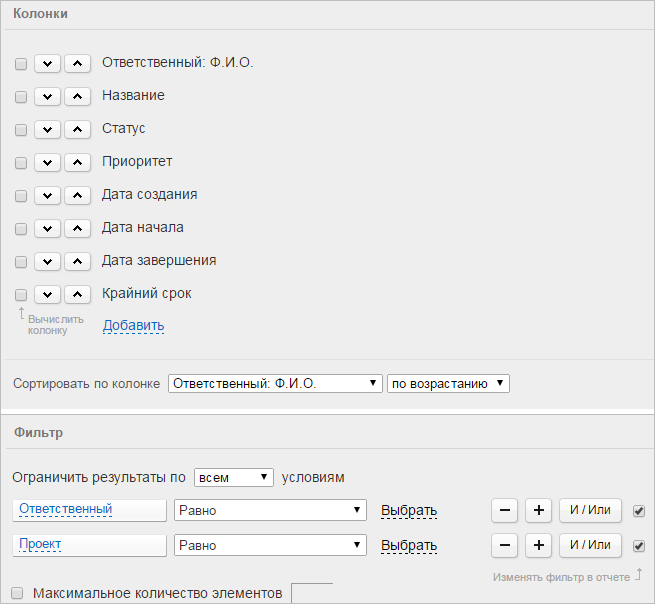Move 'Ответственный: Ф.И.О.' column down
The height and width of the screenshot is (604, 655).
click(48, 63)
